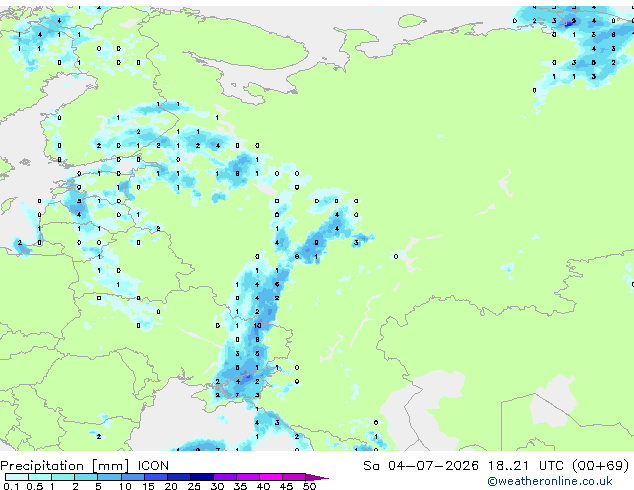This screenshot has width=634, height=490.
Task: Click the 10–15 mm legend color swatch
Action: pos(132,477)
